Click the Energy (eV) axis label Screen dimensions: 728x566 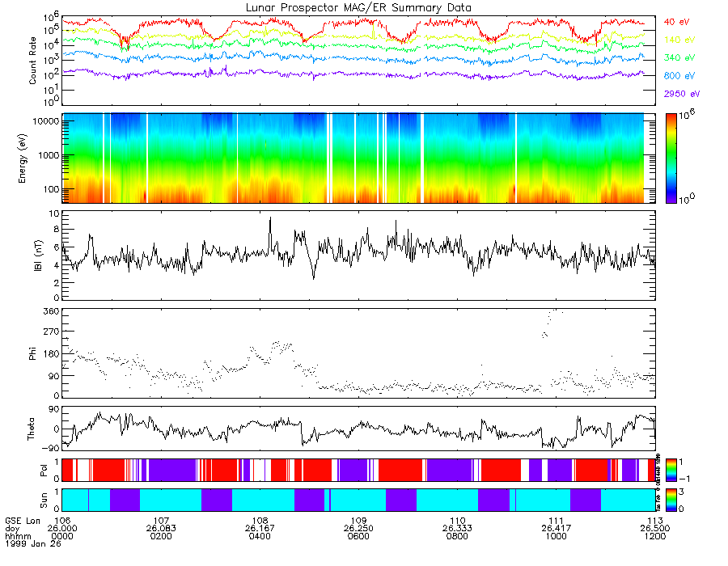click(23, 158)
